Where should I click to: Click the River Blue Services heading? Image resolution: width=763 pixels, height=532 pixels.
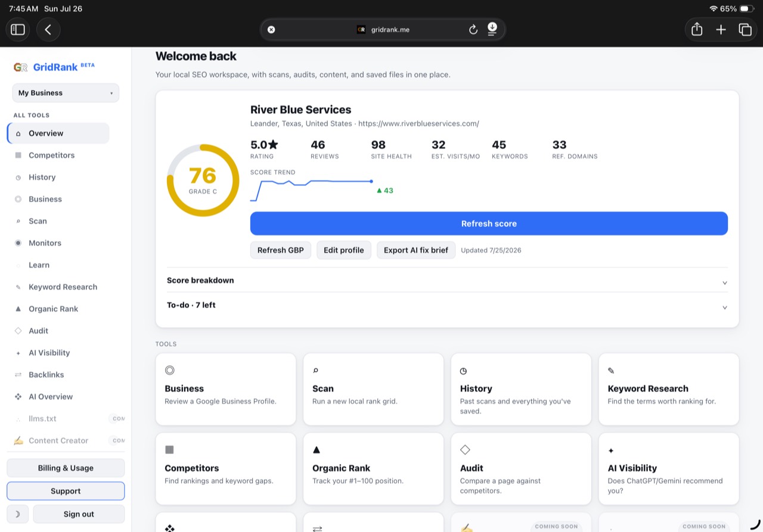(x=300, y=110)
